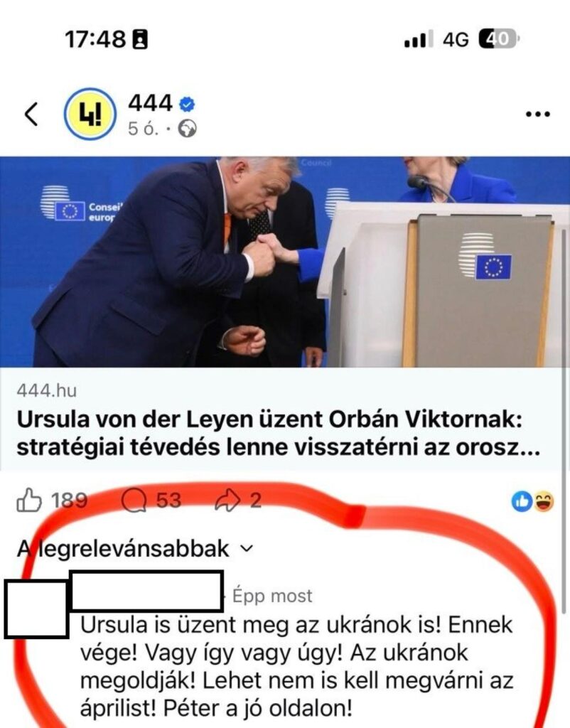
Task: Open the three-dot post options menu
Action: (x=537, y=114)
